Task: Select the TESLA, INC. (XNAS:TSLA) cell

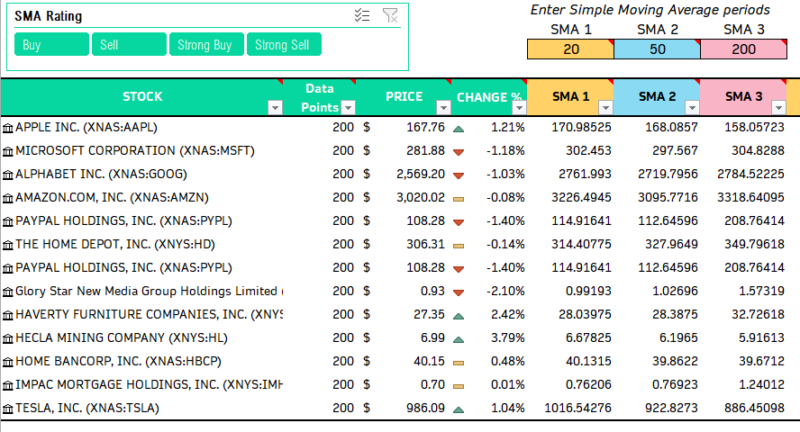Action: coord(142,408)
